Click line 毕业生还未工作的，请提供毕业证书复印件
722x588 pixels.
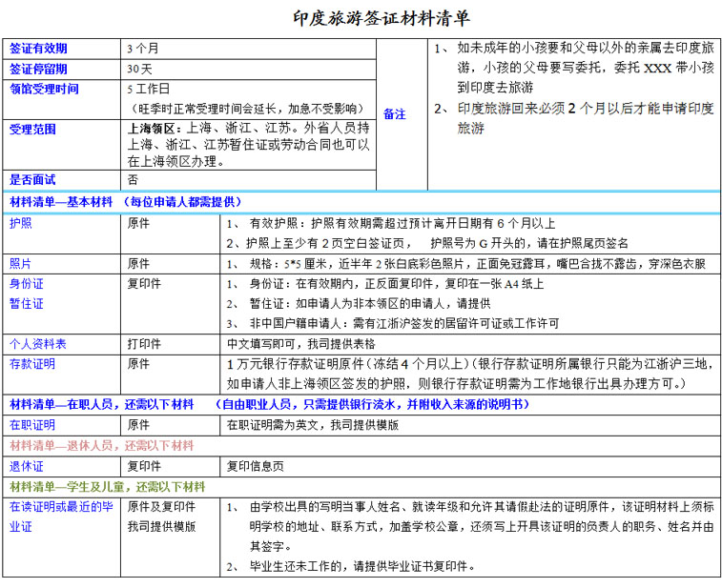[x=351, y=566]
